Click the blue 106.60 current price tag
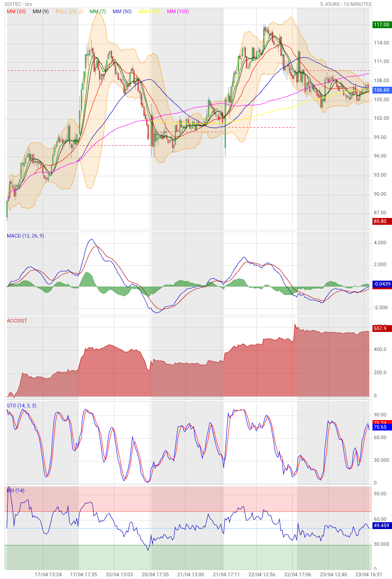This screenshot has width=392, height=579. (x=382, y=90)
